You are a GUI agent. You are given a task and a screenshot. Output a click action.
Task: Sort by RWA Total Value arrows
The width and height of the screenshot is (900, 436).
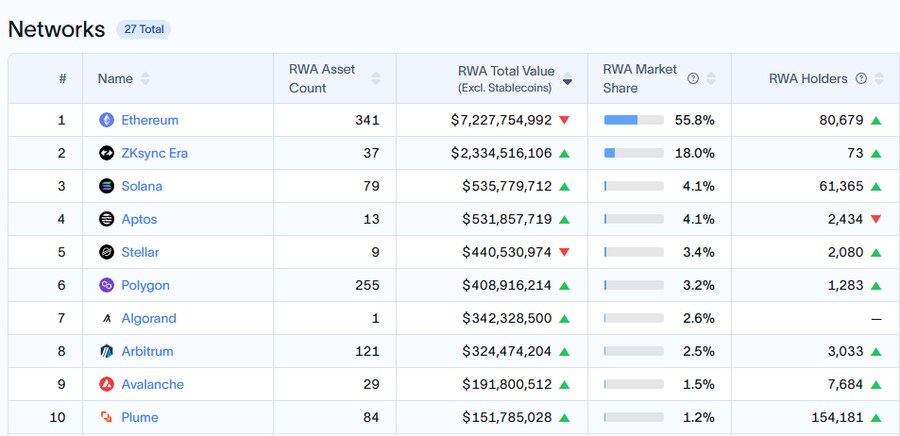click(x=568, y=79)
